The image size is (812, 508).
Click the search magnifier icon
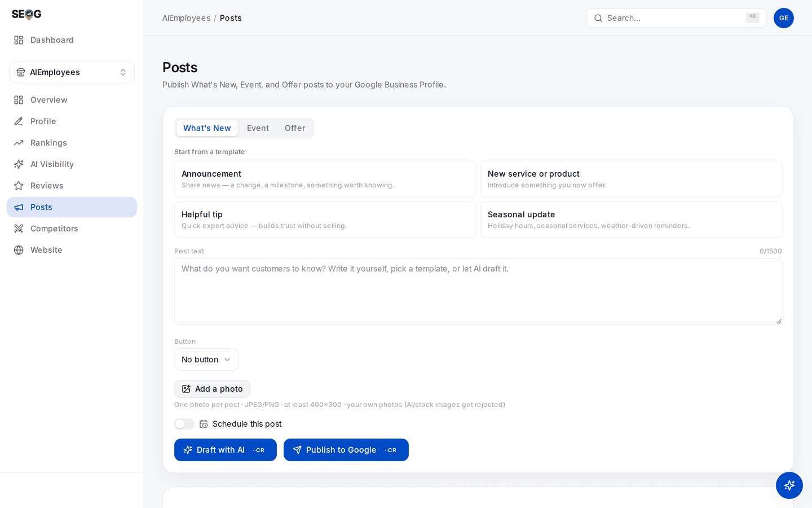[x=598, y=18]
